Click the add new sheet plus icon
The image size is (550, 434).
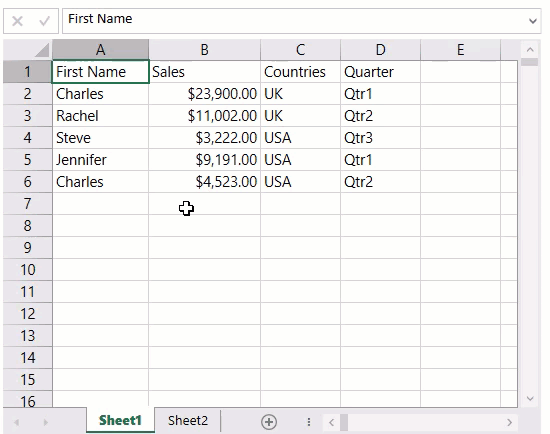(269, 422)
